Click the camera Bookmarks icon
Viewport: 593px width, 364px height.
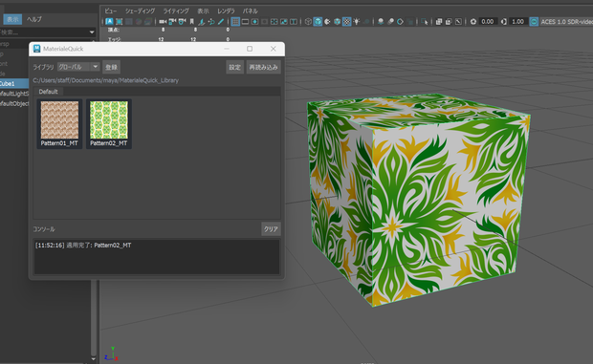pos(191,22)
